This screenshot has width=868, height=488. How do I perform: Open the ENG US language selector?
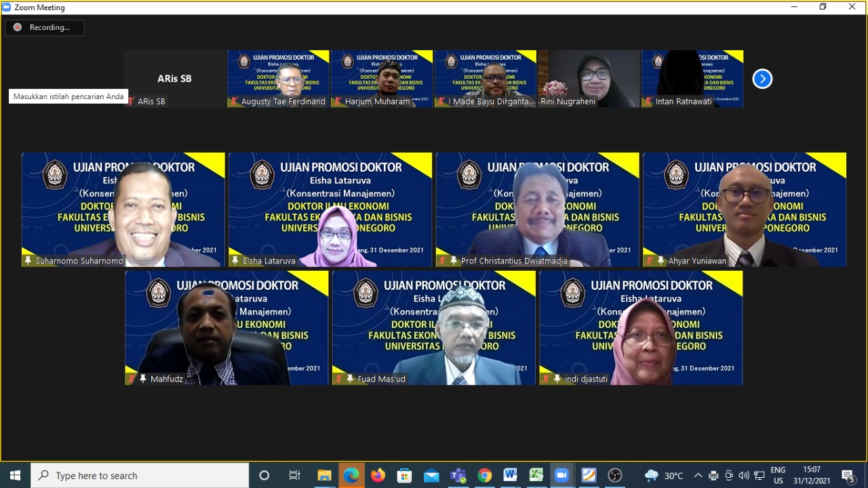[778, 475]
